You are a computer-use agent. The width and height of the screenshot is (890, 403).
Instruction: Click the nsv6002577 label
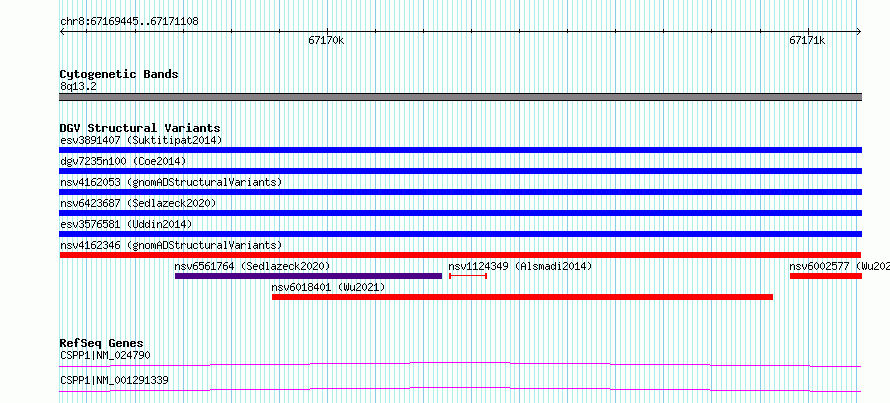pos(839,266)
